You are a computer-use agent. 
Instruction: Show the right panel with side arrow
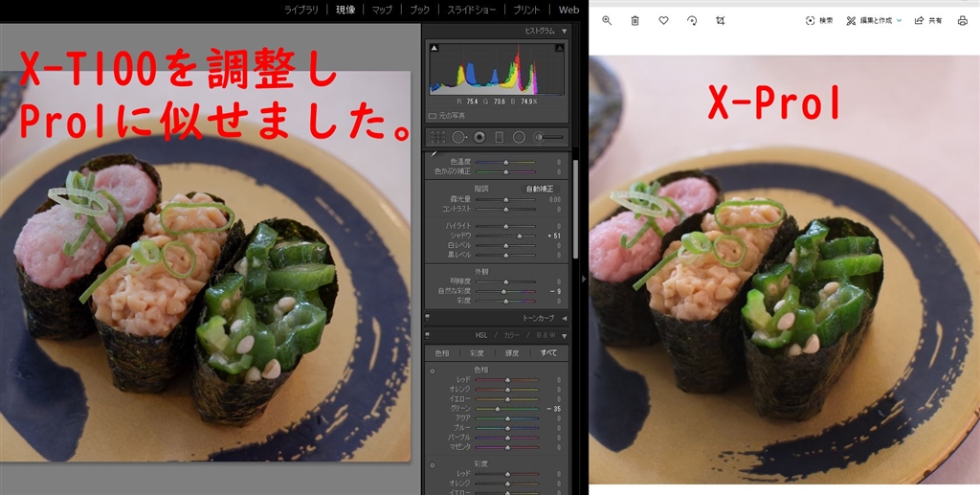tap(584, 279)
